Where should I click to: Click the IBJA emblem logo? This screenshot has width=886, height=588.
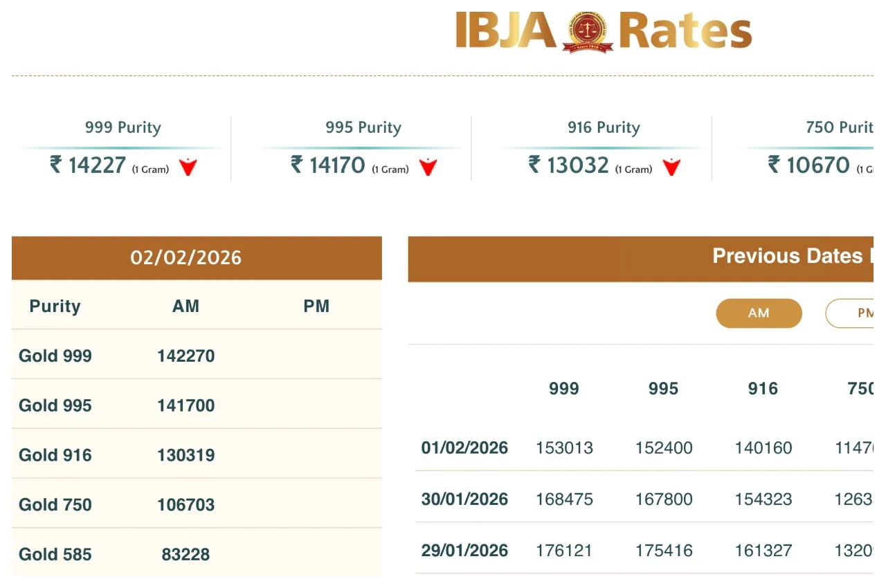coord(587,33)
